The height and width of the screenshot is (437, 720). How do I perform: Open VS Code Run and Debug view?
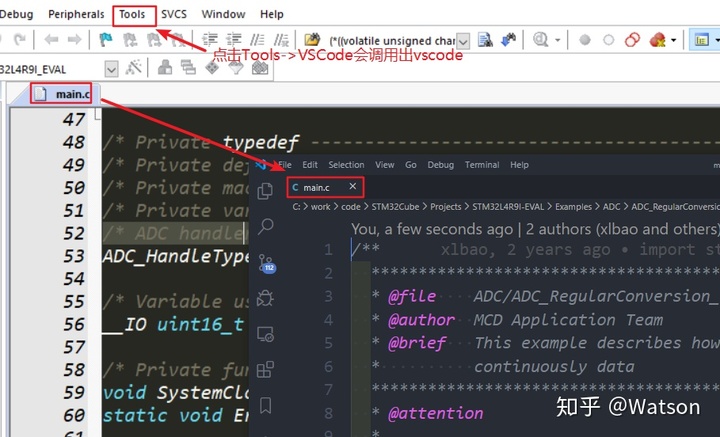pyautogui.click(x=265, y=298)
